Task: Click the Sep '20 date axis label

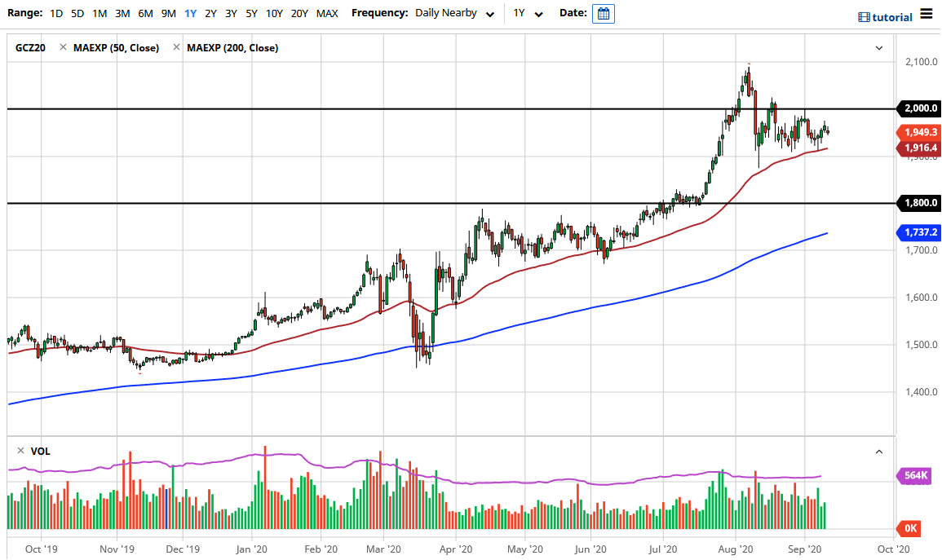Action: click(x=804, y=549)
